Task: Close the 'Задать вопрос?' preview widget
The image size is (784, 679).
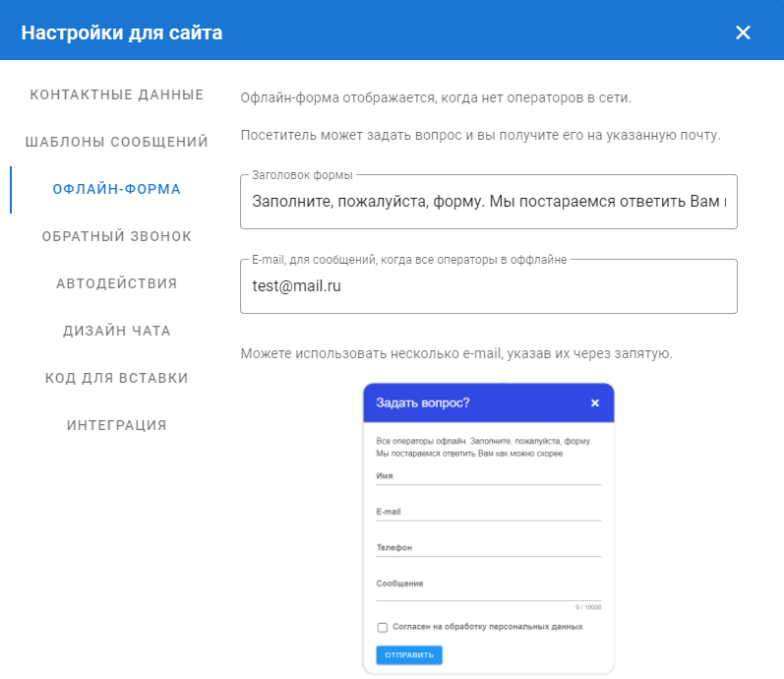Action: pos(594,402)
